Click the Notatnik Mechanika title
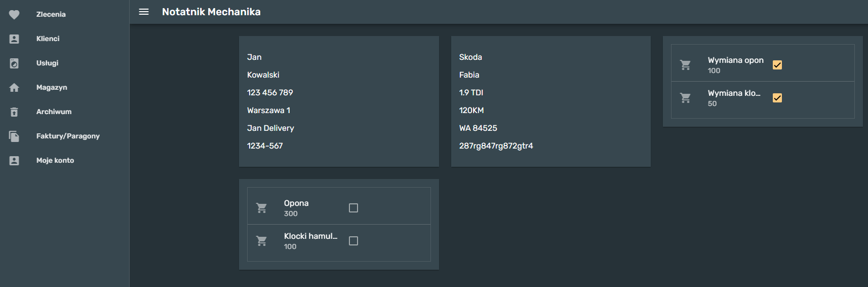The width and height of the screenshot is (868, 287). tap(211, 12)
